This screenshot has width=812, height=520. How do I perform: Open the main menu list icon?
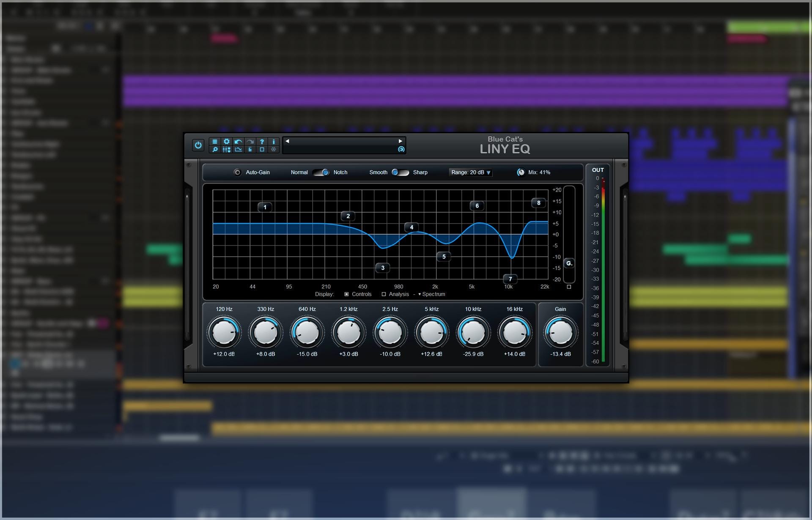point(215,142)
